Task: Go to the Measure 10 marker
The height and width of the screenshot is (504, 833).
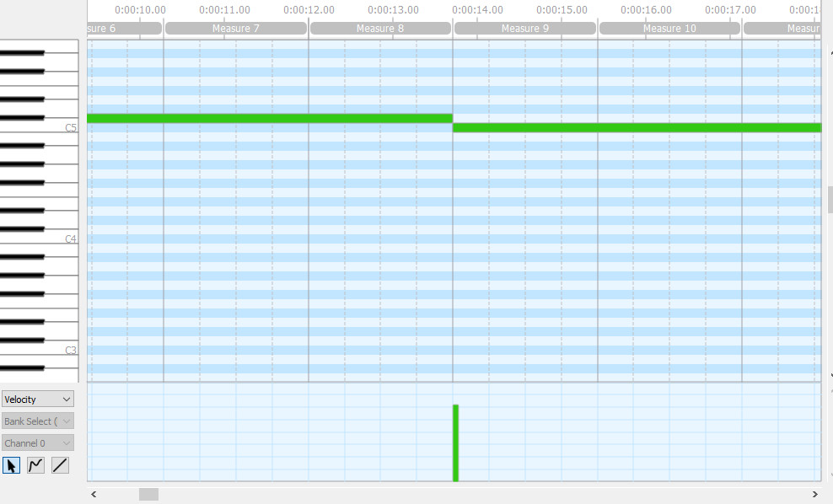Action: coord(669,29)
